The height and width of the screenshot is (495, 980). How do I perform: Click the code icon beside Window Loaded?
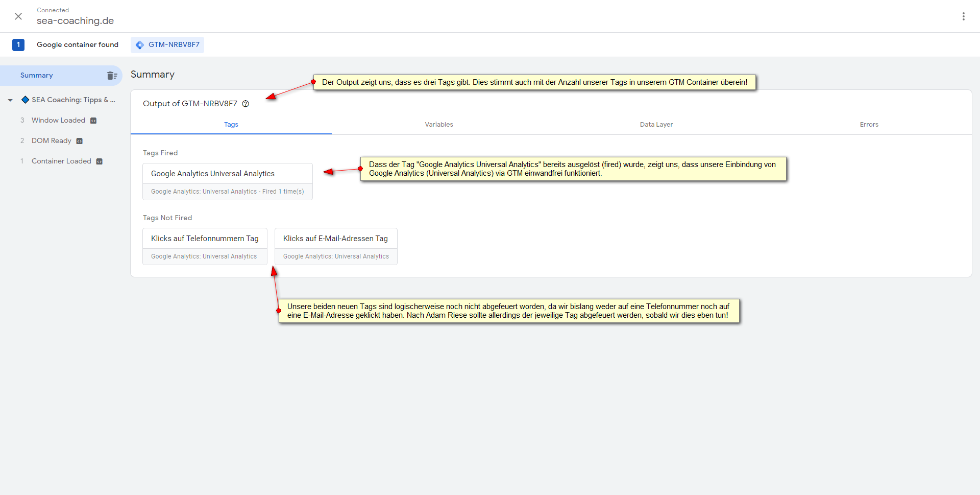pos(93,121)
